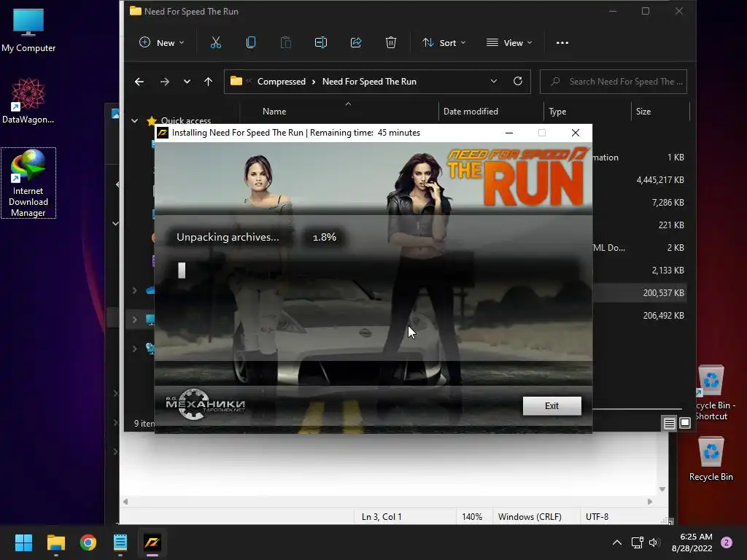Open My Computer desktop icon
The height and width of the screenshot is (560, 747).
28,31
